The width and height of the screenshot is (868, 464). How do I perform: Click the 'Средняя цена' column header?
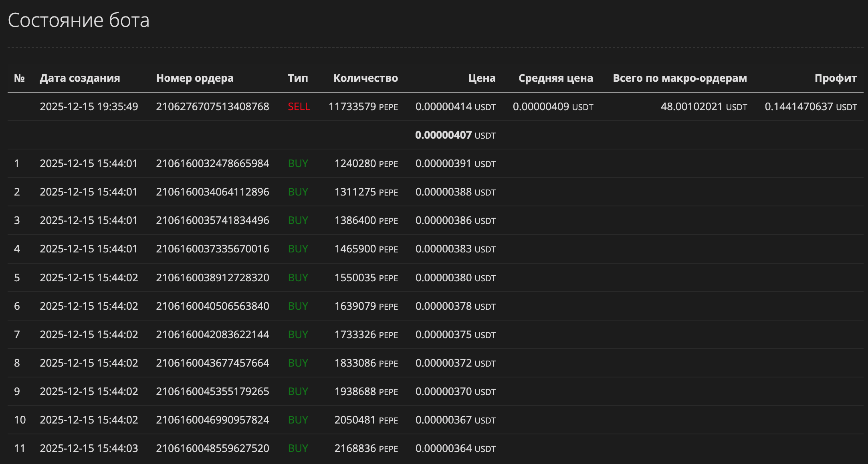tap(555, 78)
